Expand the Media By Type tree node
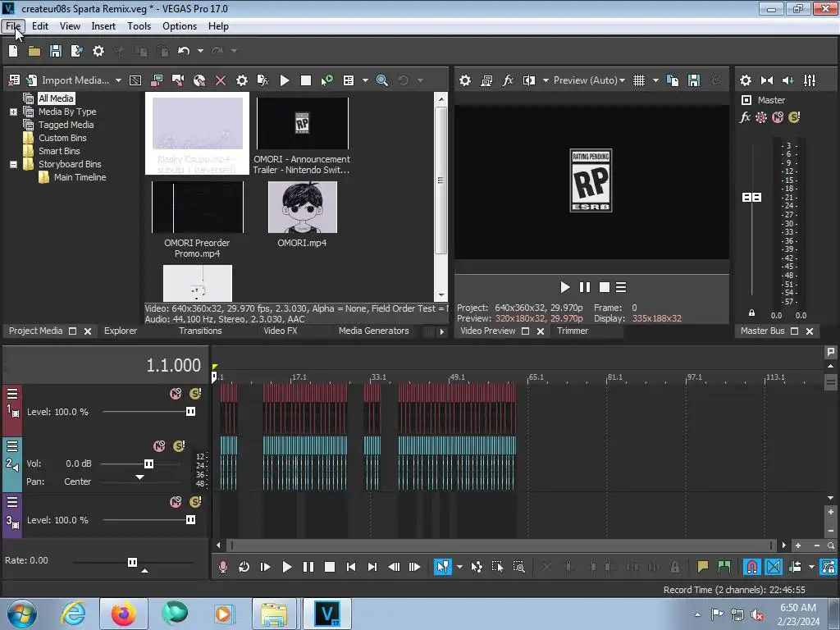 coord(13,112)
